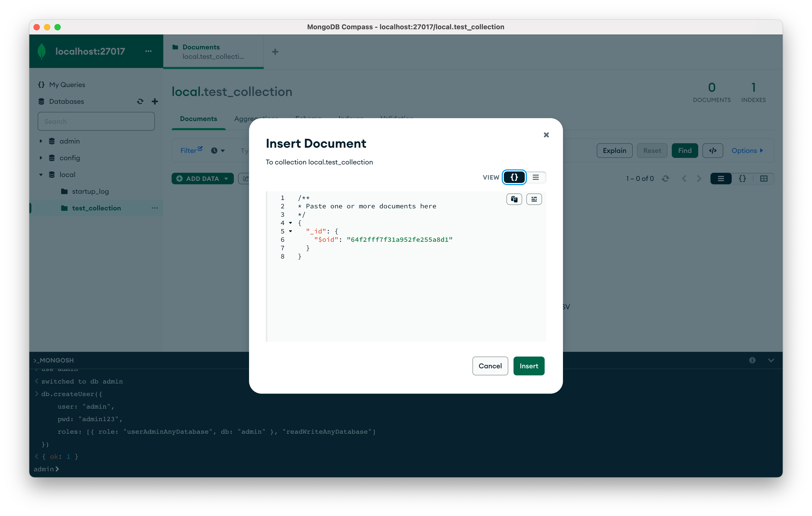Screen dimensions: 812x516
Task: Close the Insert Document dialog
Action: click(546, 135)
